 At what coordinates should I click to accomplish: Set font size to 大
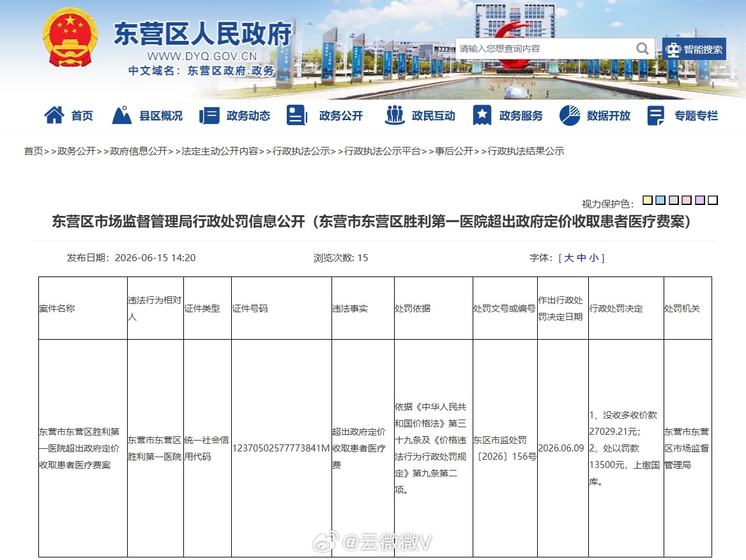(x=569, y=258)
